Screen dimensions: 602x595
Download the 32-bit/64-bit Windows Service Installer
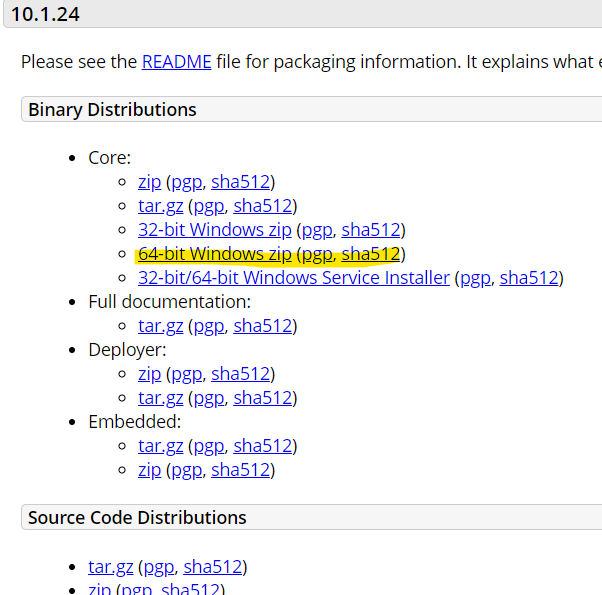294,278
